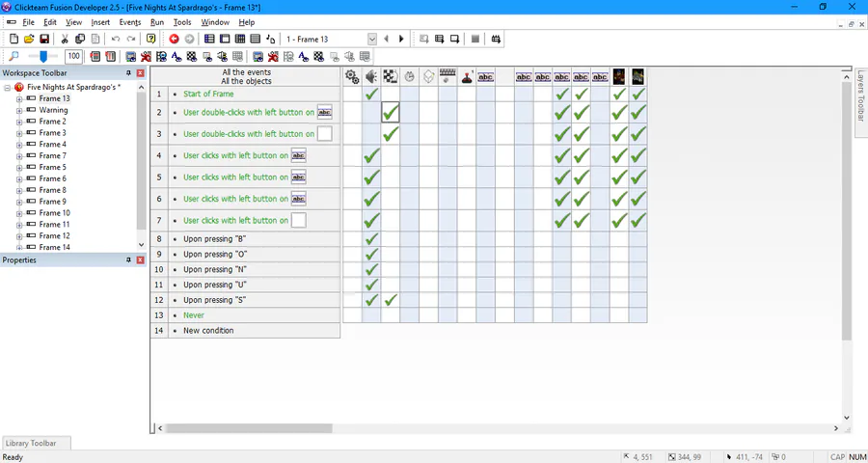
Task: Undo the last action
Action: click(116, 39)
